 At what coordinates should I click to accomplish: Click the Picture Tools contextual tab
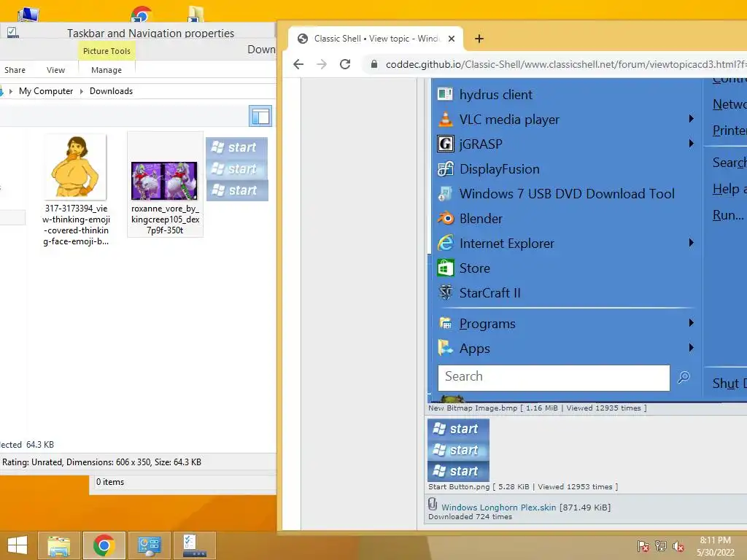pyautogui.click(x=107, y=51)
